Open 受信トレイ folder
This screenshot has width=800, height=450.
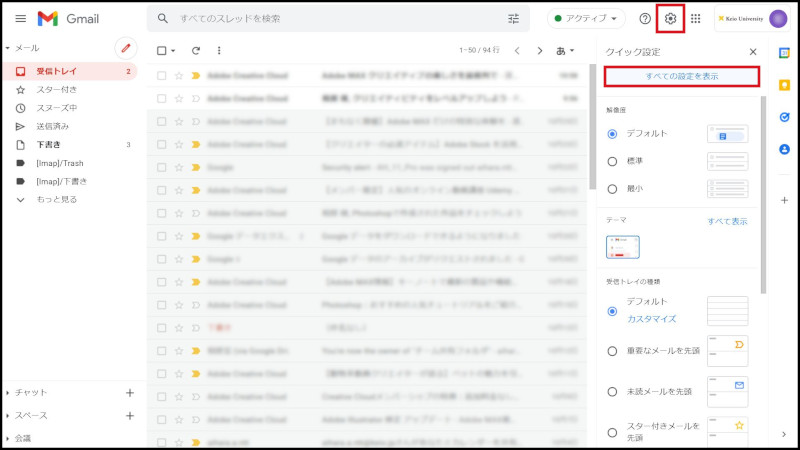(57, 71)
